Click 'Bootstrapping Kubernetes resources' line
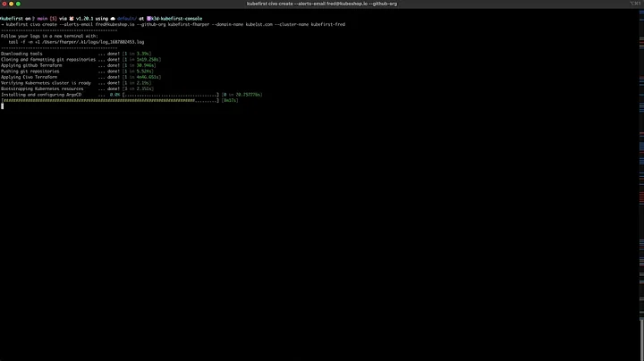The height and width of the screenshot is (361, 644). click(77, 88)
